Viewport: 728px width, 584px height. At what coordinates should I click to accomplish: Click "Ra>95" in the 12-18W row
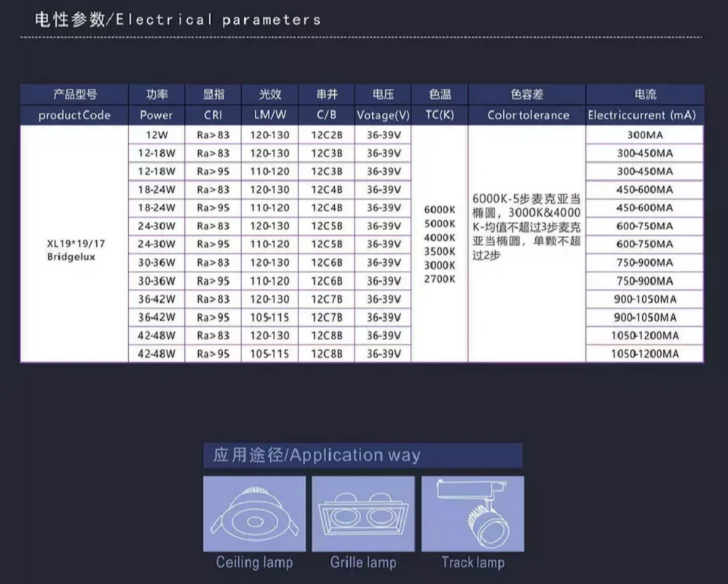pos(213,171)
